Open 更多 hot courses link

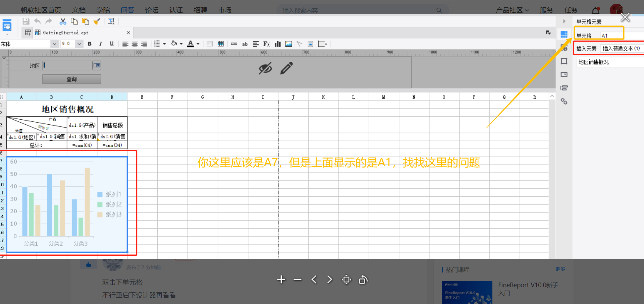(560, 269)
